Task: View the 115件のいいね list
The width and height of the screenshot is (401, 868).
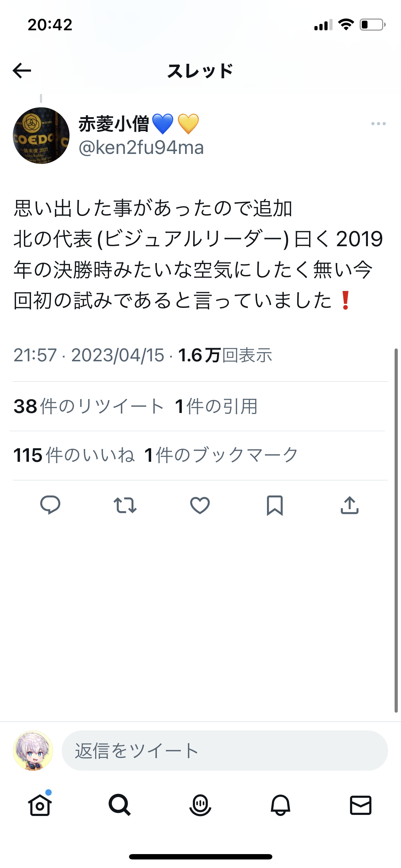Action: click(74, 455)
